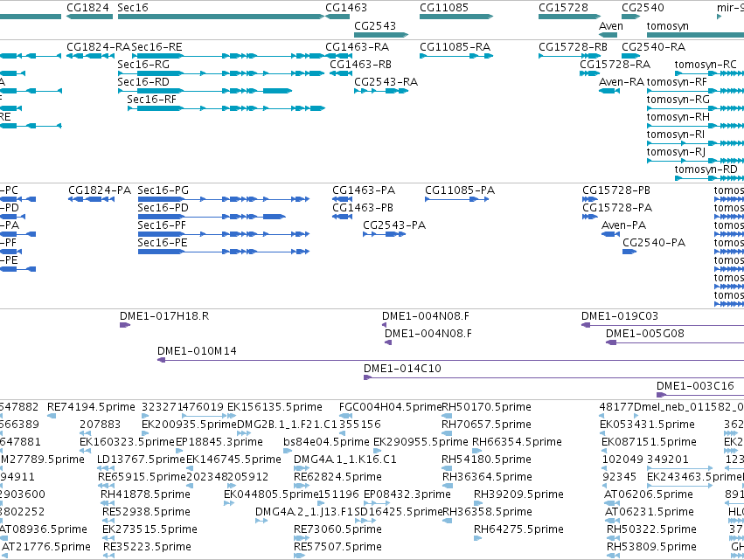
Task: Click transcript CG1463-RB
Action: coord(341,73)
